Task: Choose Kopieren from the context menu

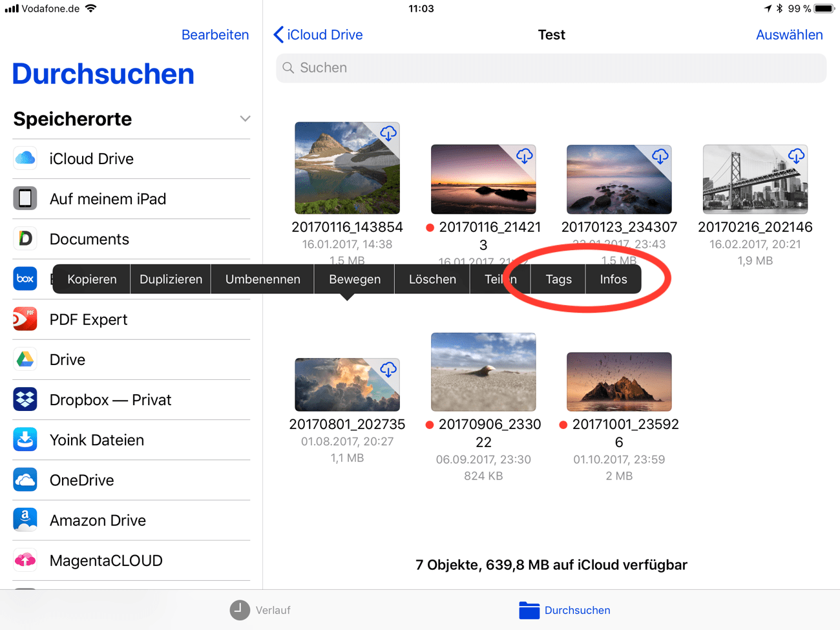Action: [x=92, y=279]
